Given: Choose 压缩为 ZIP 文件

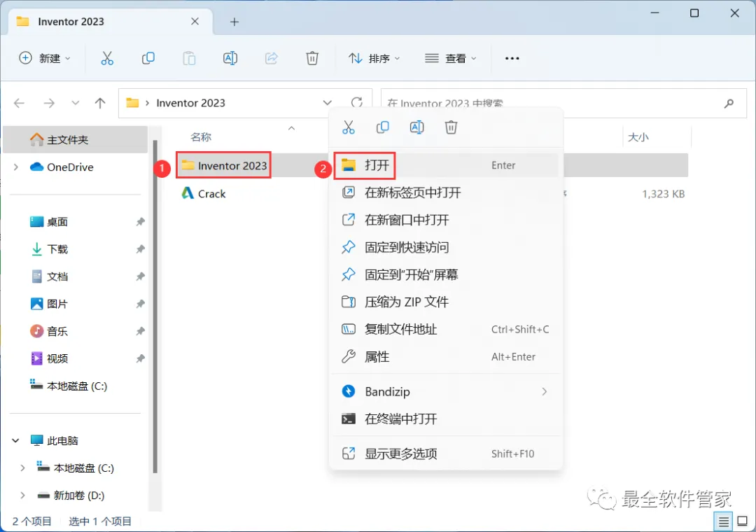Looking at the screenshot, I should [445, 302].
